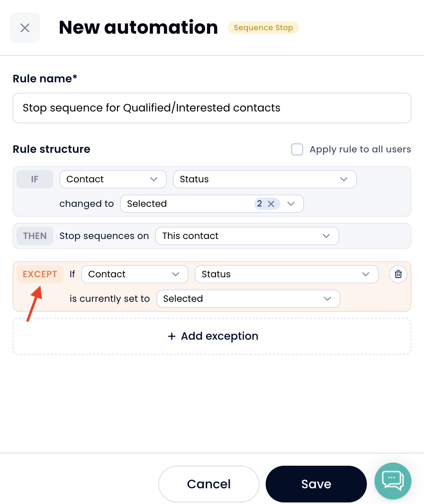Click the Sequence Stop tag
The height and width of the screenshot is (504, 424).
click(x=263, y=28)
